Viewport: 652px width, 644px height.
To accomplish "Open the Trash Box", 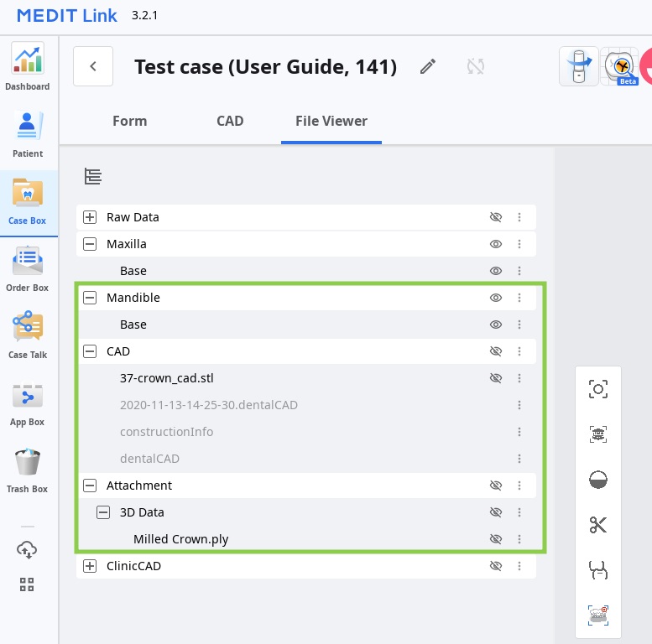I will (28, 470).
